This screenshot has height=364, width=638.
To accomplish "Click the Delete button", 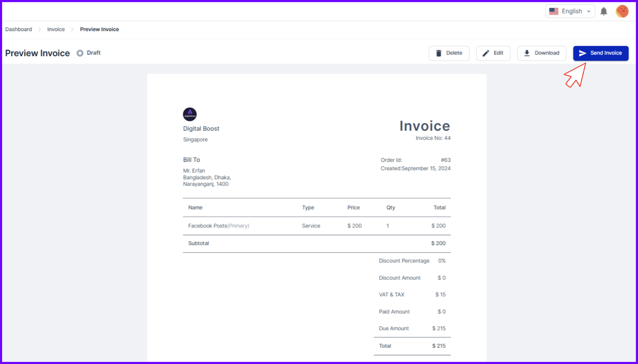I will pos(449,53).
